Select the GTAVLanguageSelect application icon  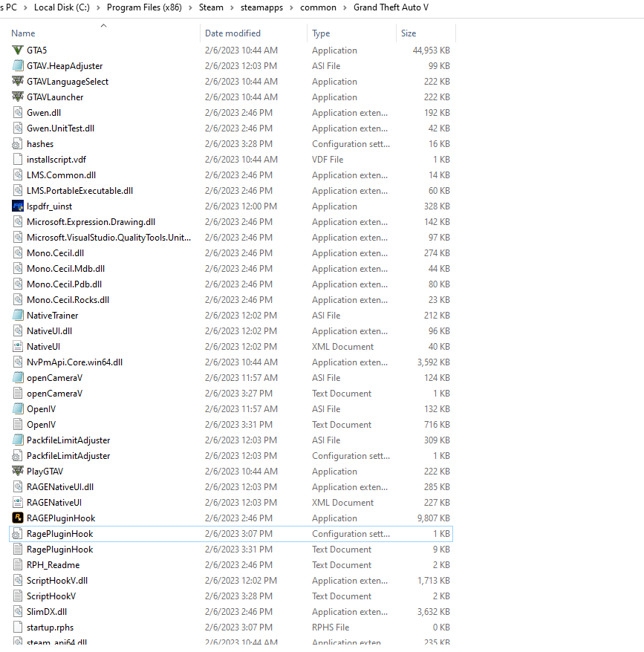point(18,82)
